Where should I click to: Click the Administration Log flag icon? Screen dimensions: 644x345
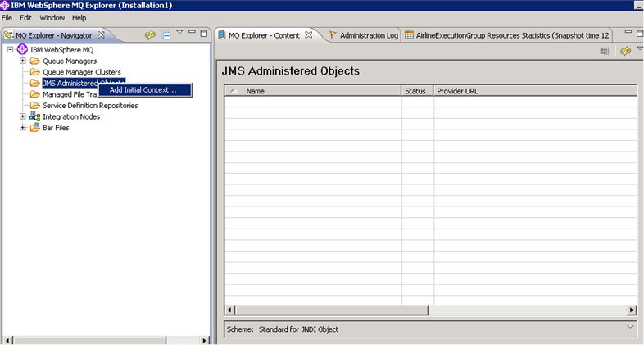click(333, 35)
